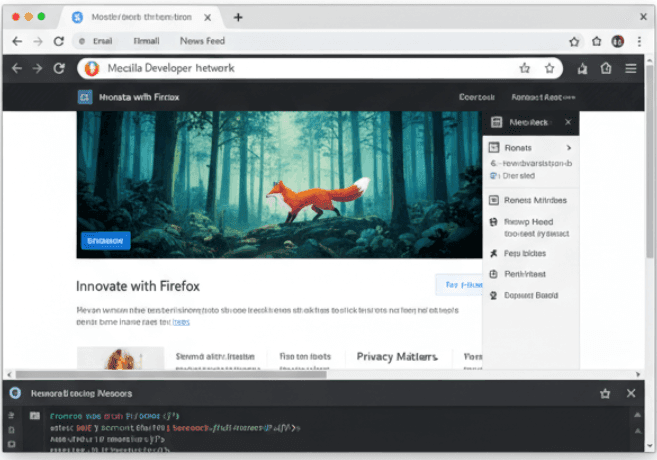Open the News Feed bookmark

point(202,41)
